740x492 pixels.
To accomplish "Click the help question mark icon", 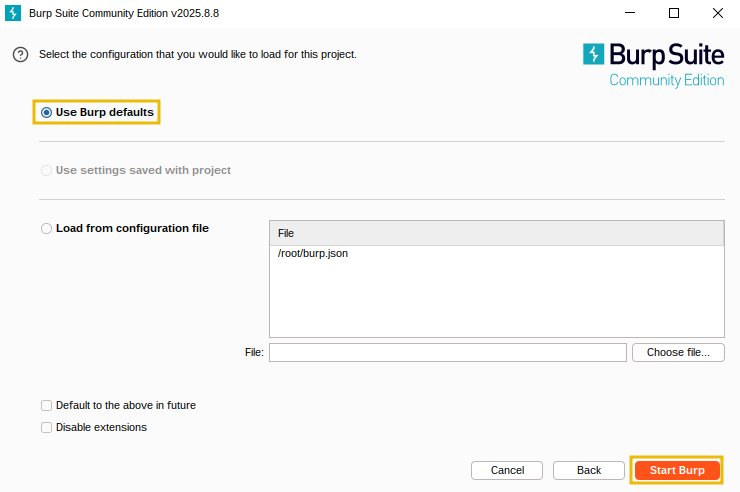I will pos(19,55).
